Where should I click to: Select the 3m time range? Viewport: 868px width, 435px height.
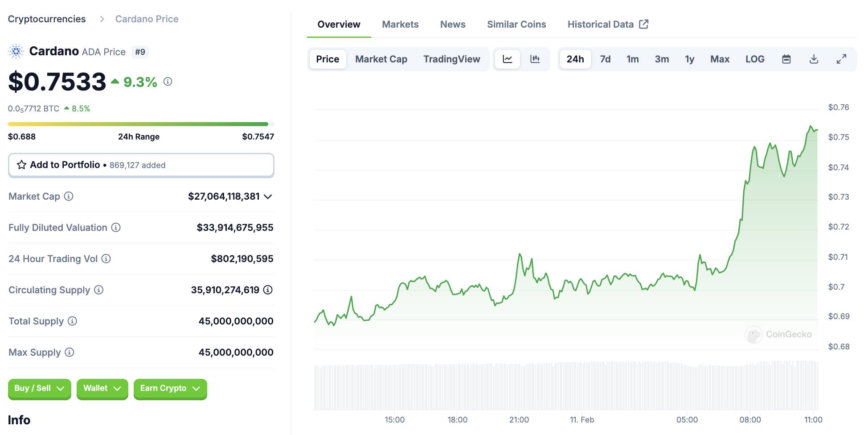(662, 59)
